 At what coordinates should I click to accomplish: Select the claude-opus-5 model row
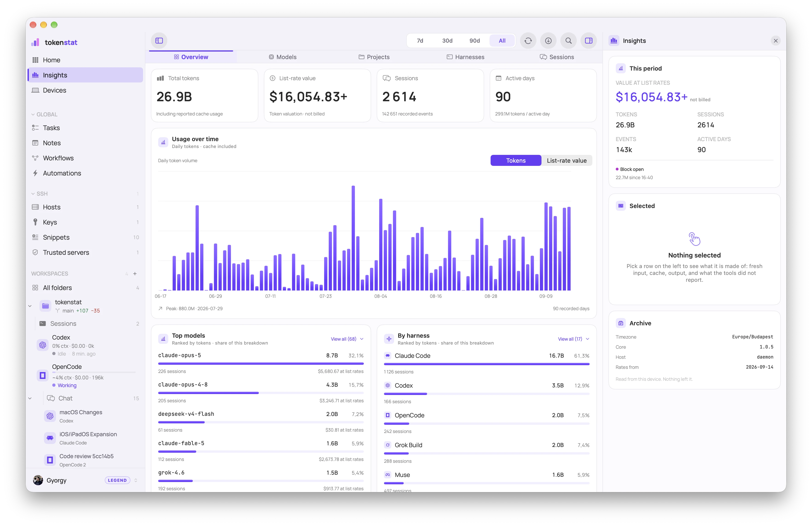[x=261, y=363]
